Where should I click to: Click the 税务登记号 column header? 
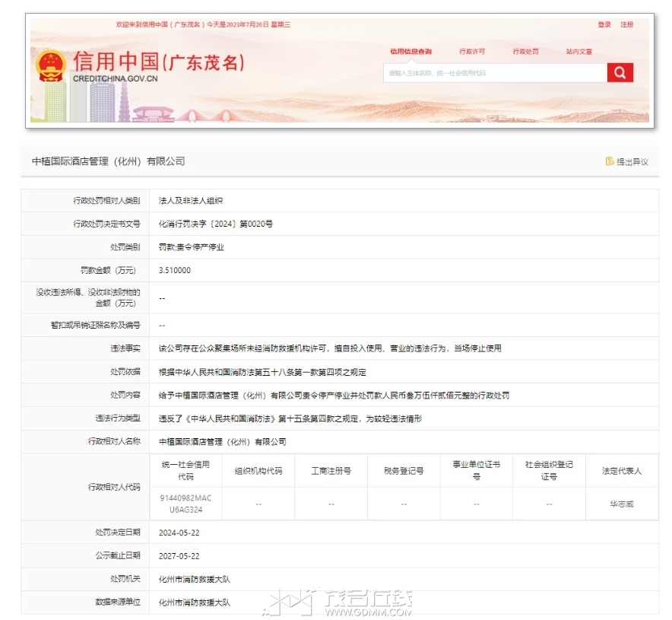pyautogui.click(x=404, y=471)
